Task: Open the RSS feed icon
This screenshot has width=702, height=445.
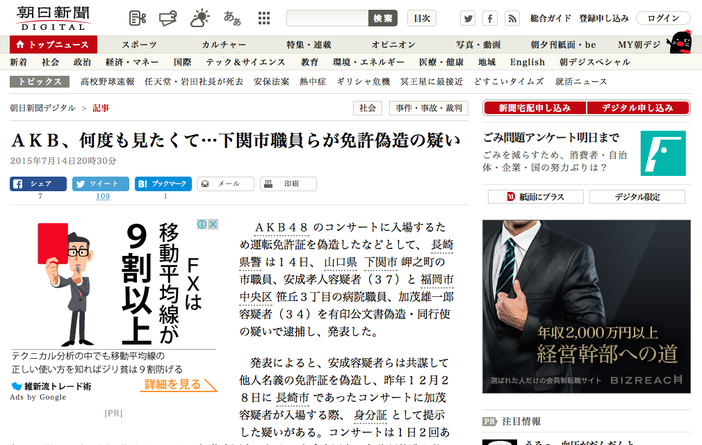Action: point(512,18)
